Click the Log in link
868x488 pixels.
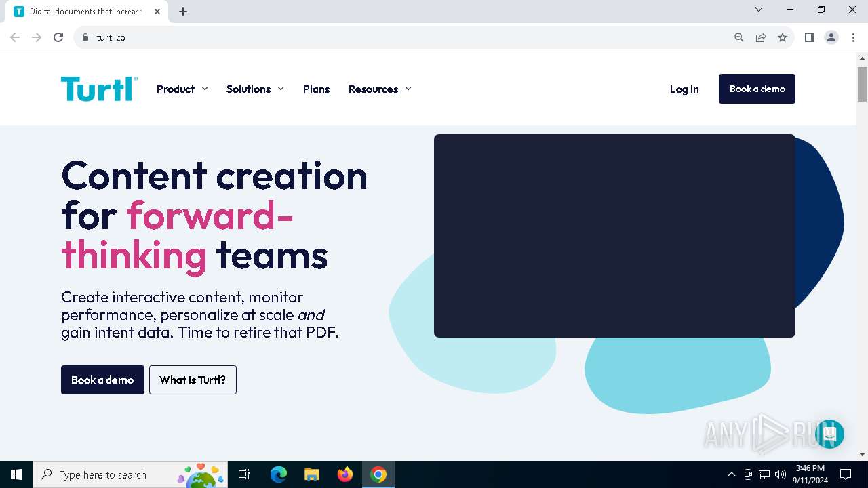point(684,89)
